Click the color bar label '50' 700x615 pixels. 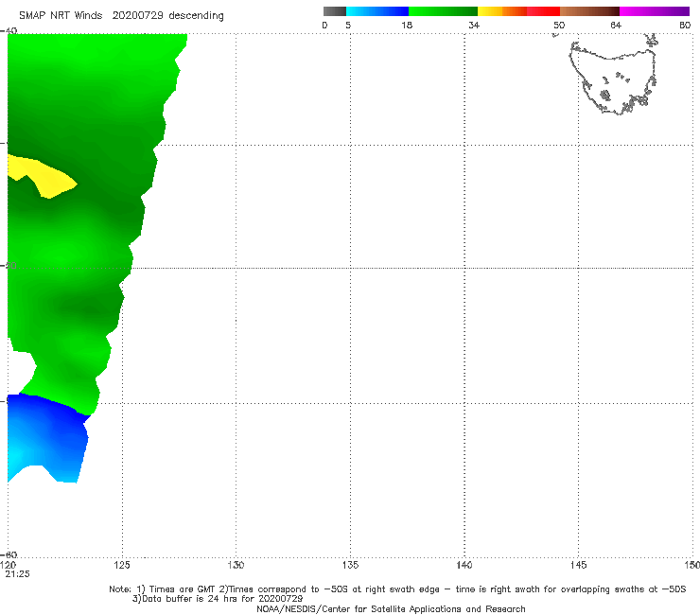point(559,26)
